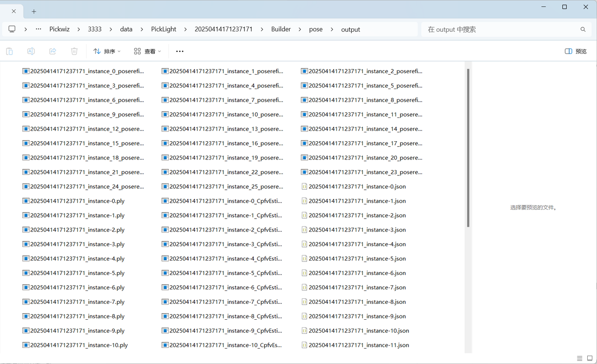Click the delete trash icon
The height and width of the screenshot is (364, 597).
[x=74, y=51]
